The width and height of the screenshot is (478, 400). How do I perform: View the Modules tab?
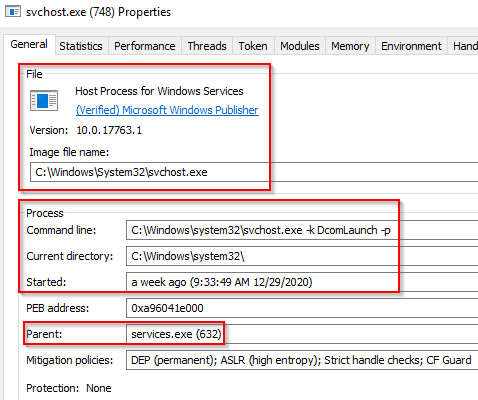300,46
